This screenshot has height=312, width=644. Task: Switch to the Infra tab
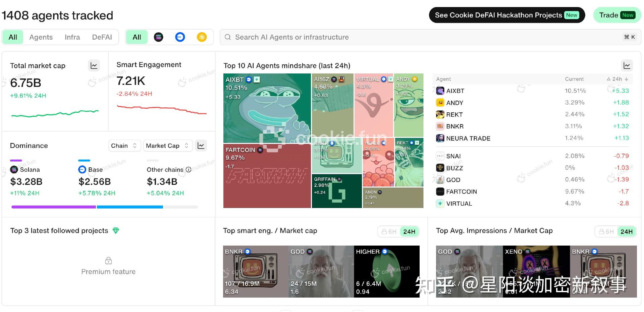pos(72,37)
